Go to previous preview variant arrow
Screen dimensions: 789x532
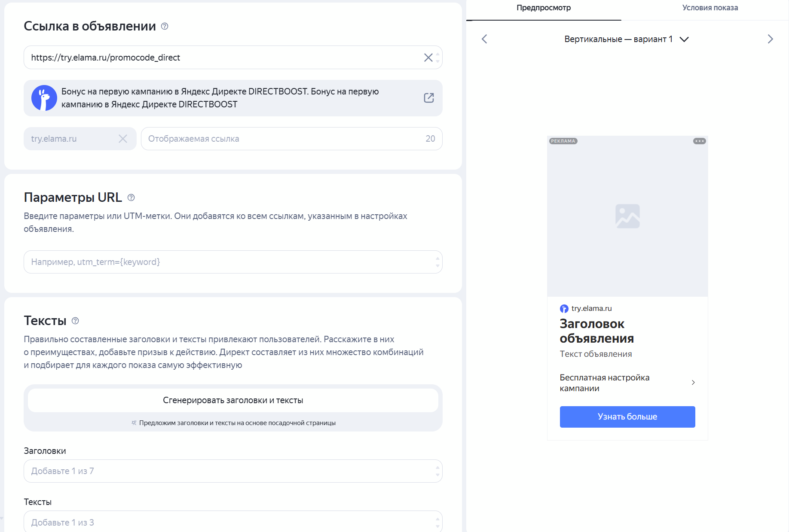pyautogui.click(x=484, y=39)
